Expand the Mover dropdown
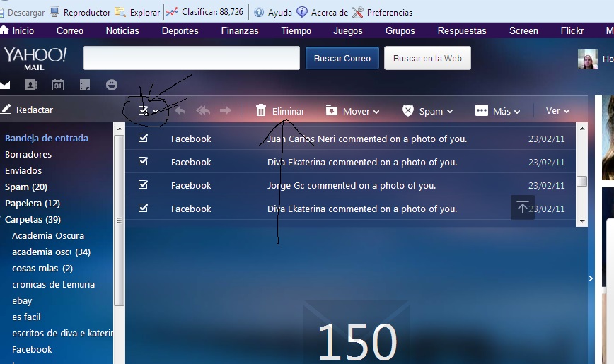614x364 pixels. tap(376, 112)
